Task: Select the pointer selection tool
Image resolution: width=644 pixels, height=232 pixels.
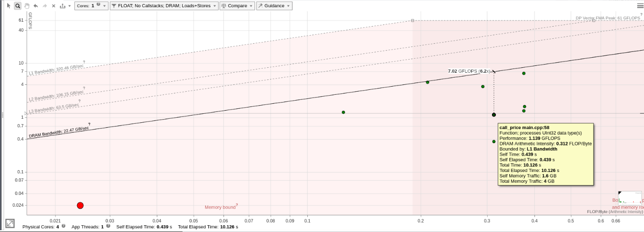Action: click(9, 6)
